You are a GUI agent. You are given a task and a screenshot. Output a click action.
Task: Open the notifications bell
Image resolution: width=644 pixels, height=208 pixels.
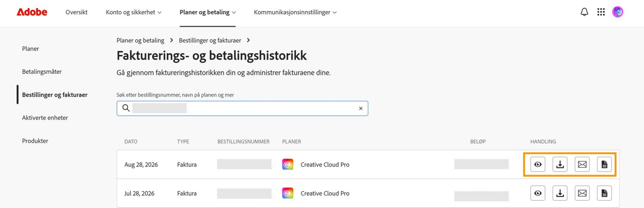(584, 12)
